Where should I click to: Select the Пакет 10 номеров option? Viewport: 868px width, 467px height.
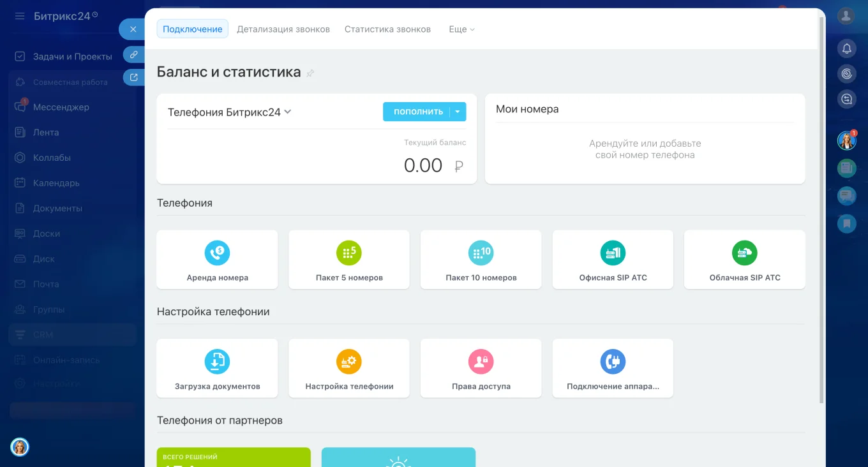(x=481, y=259)
